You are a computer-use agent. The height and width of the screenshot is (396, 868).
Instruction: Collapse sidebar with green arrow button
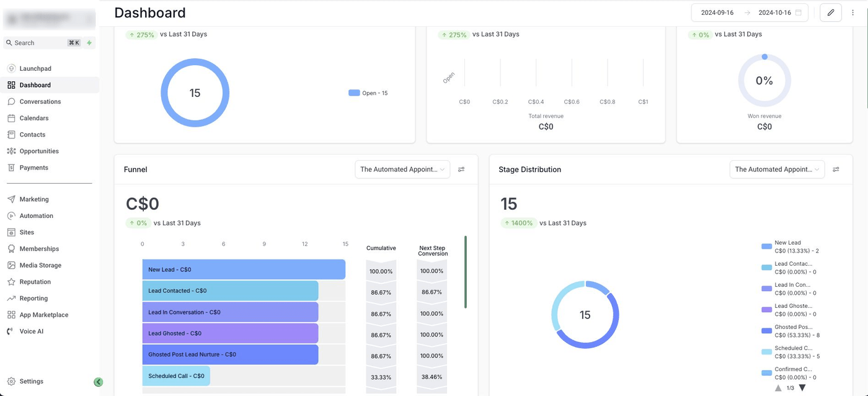(x=98, y=382)
